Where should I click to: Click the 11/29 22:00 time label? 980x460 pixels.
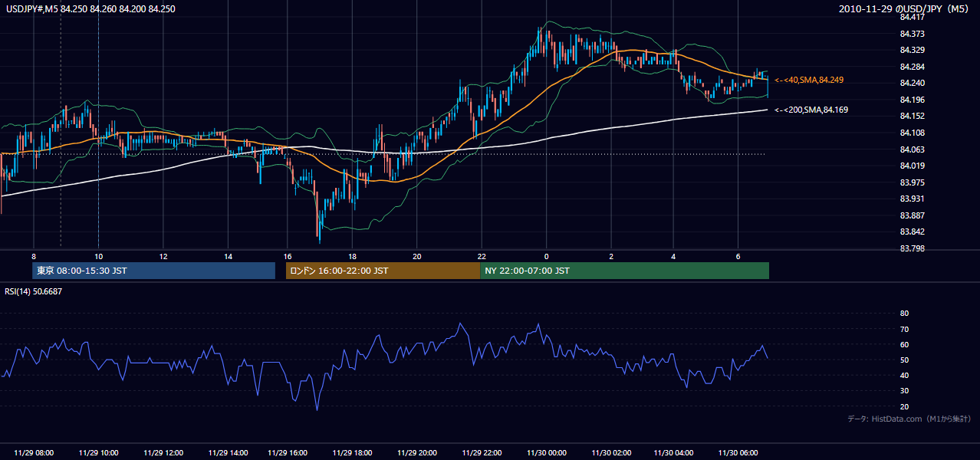click(x=481, y=453)
